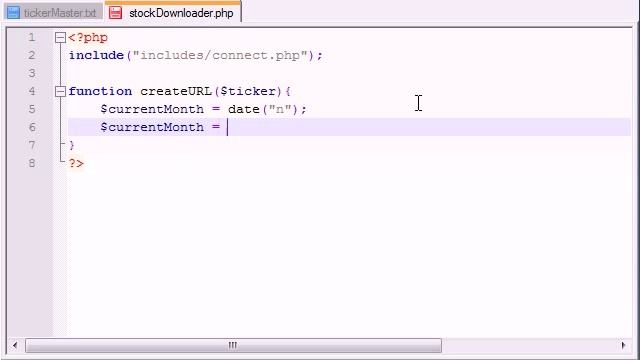640x360 pixels.
Task: Click the "<?php" opening tag text
Action: [x=88, y=38]
